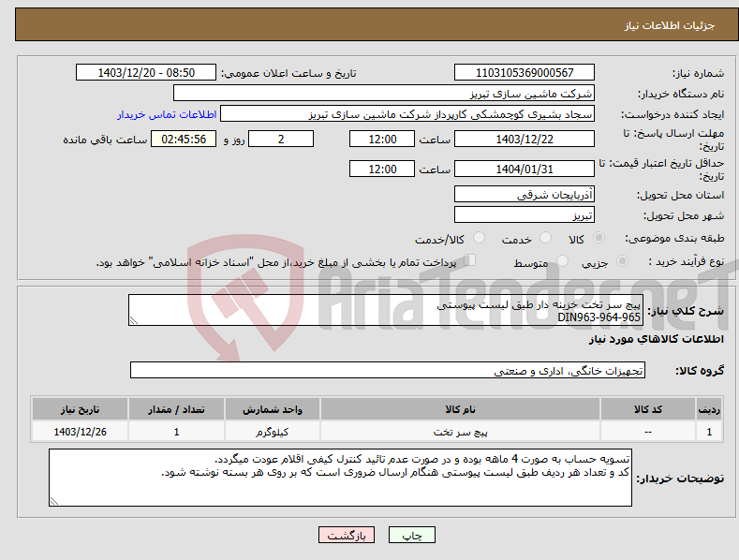
Task: Click the نام کالا column header
Action: [x=460, y=409]
